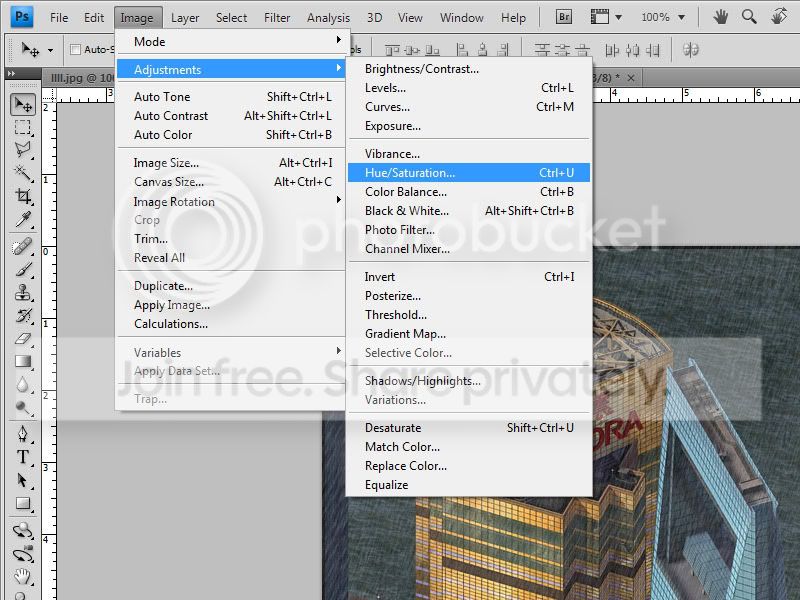Select the Polygonal Lasso tool
This screenshot has width=800, height=600.
(x=23, y=149)
